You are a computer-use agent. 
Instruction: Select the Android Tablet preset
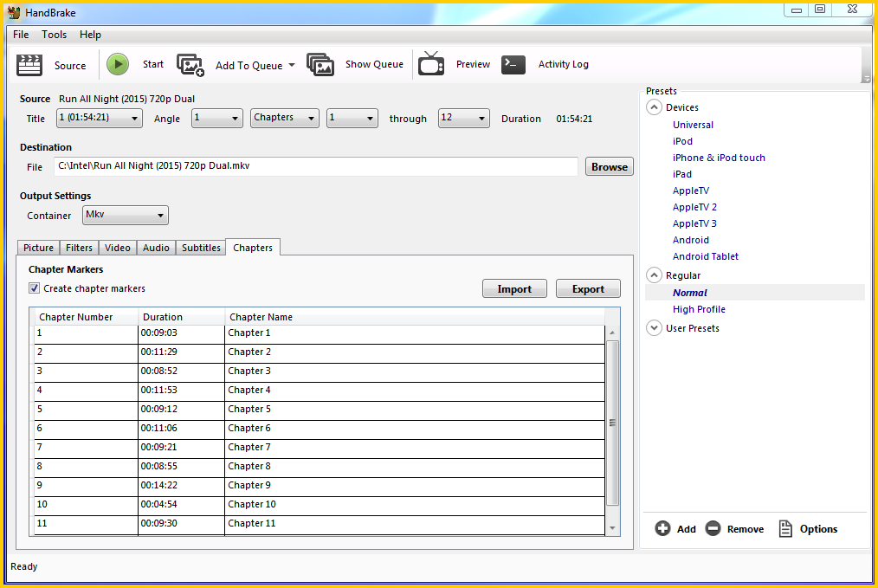tap(706, 256)
